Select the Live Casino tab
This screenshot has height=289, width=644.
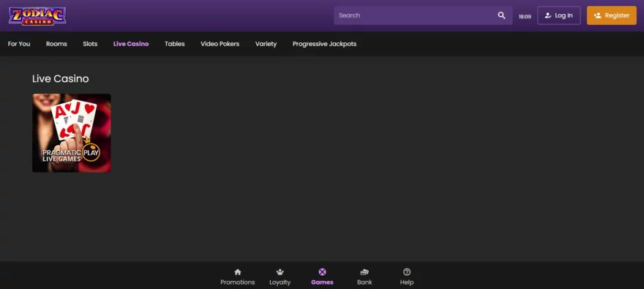pos(131,43)
